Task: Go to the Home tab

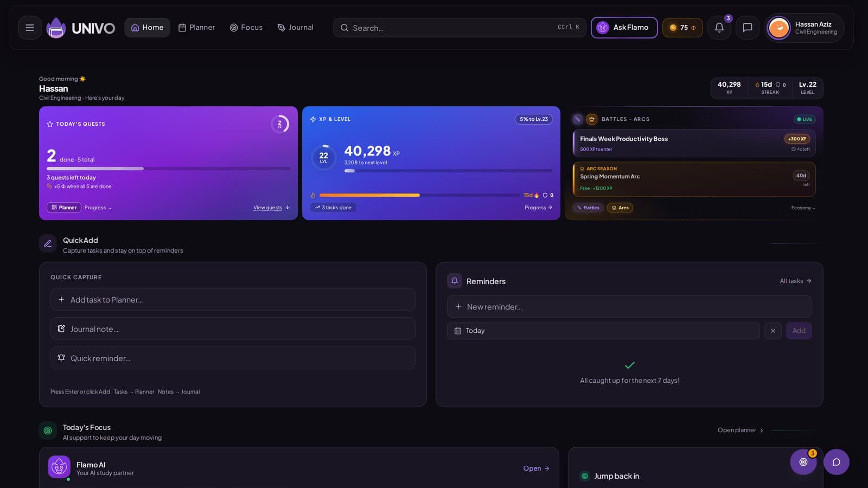Action: pyautogui.click(x=147, y=28)
